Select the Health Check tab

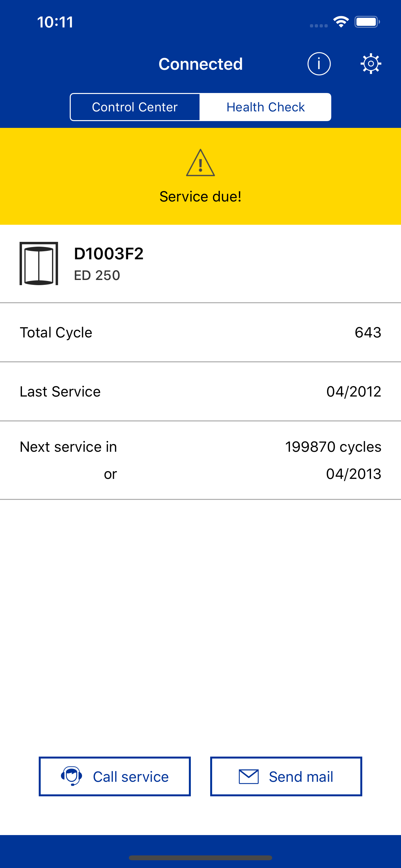pos(265,107)
